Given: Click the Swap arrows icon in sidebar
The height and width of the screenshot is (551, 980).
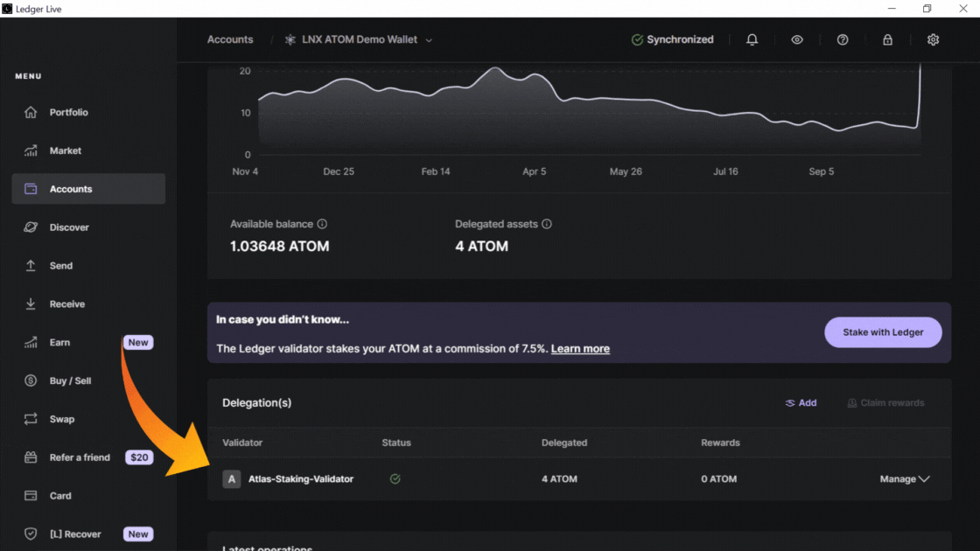Looking at the screenshot, I should tap(31, 419).
